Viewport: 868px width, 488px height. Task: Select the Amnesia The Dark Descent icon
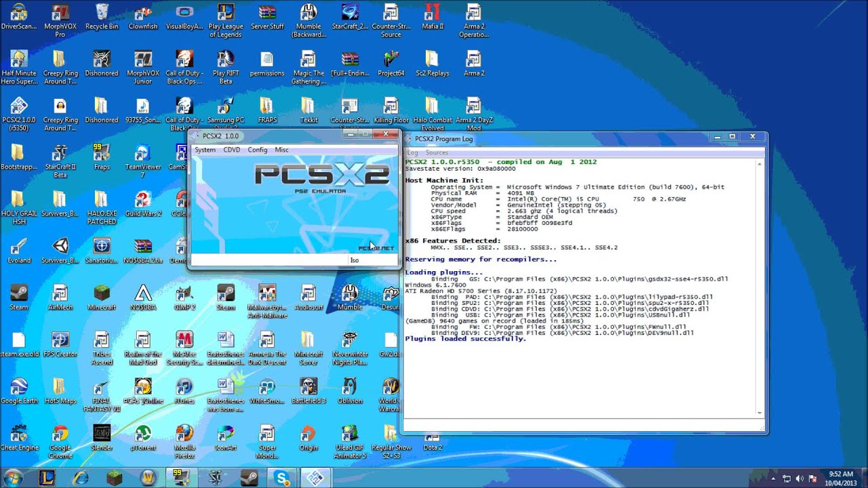pos(267,347)
